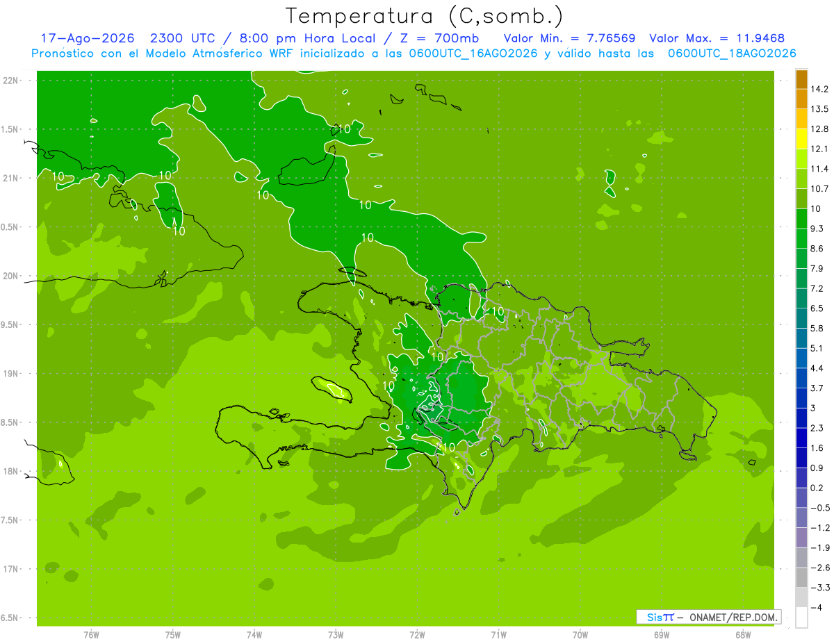Click the legend swatch between 9.3 and 10

[801, 219]
